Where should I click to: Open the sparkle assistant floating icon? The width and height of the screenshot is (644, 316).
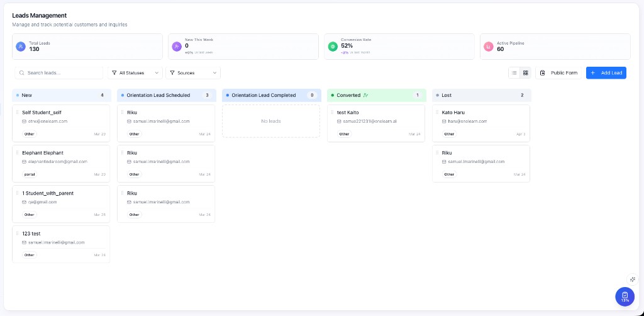click(x=633, y=279)
